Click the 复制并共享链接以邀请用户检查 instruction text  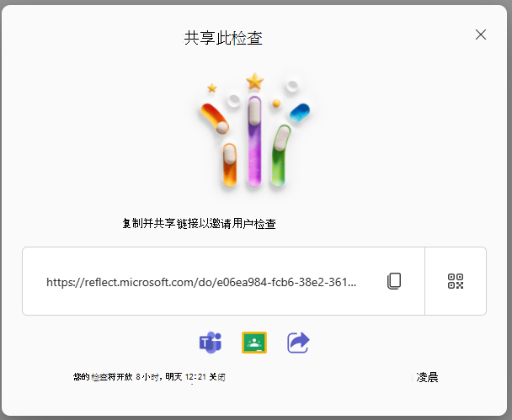pos(200,224)
